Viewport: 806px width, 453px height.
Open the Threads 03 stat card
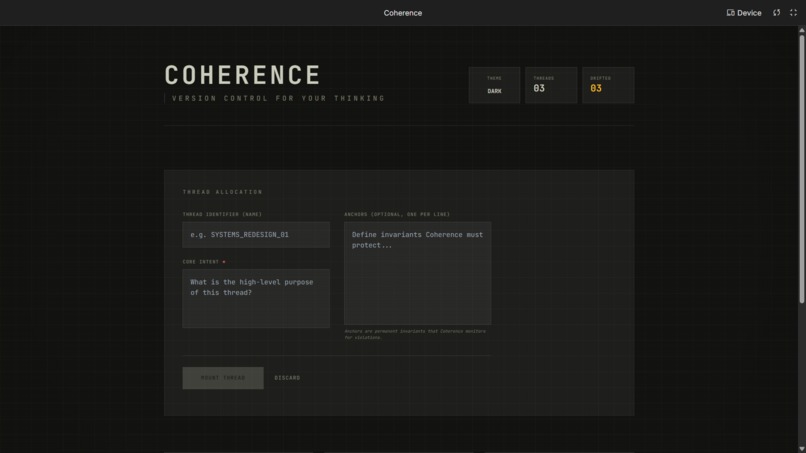551,85
